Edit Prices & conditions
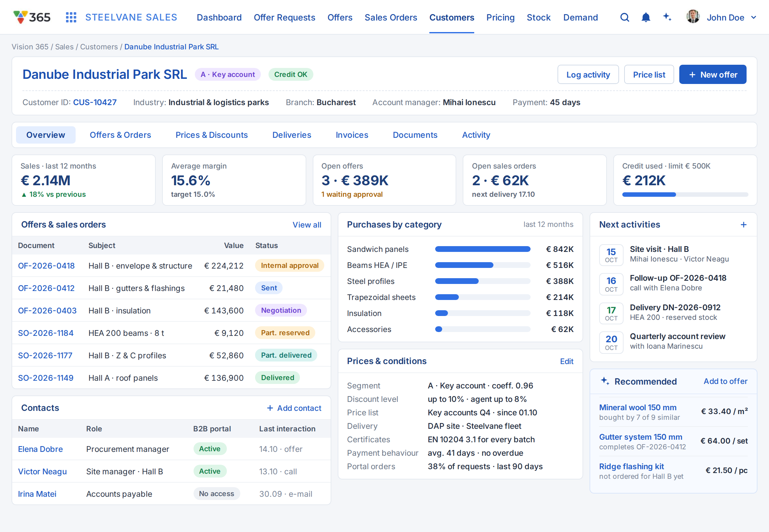This screenshot has width=769, height=532. (x=566, y=361)
